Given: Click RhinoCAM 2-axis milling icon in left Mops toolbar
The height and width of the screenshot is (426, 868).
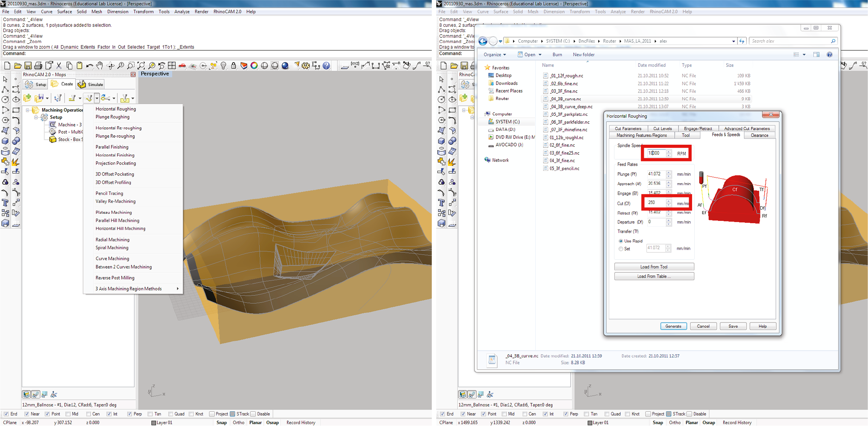Looking at the screenshot, I should click(x=72, y=98).
